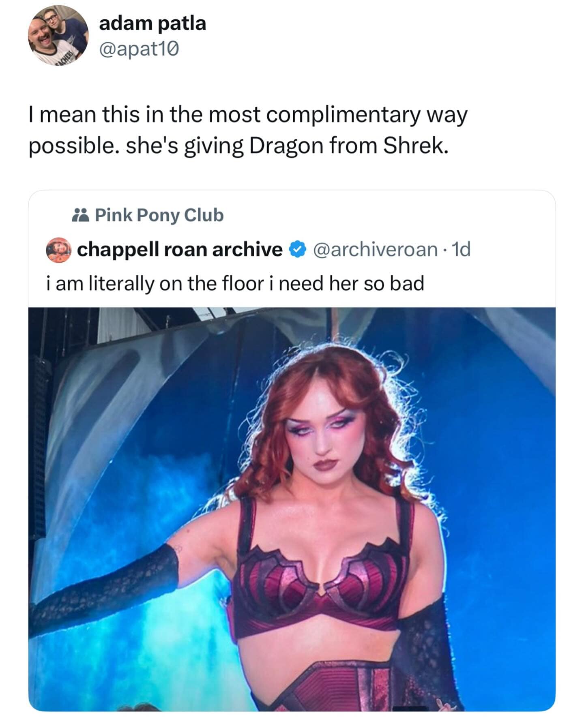This screenshot has width=584, height=728.
Task: Open the @archiveroan handle
Action: click(x=375, y=250)
